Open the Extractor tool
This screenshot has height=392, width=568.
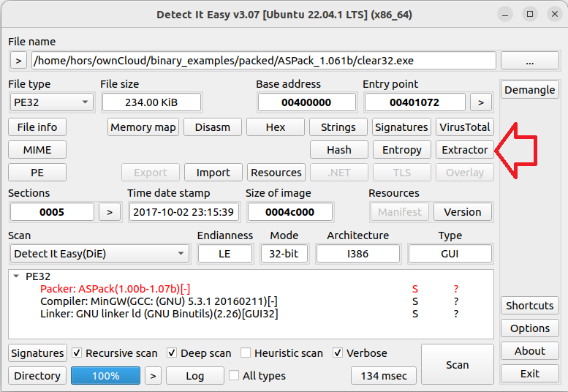click(x=465, y=150)
